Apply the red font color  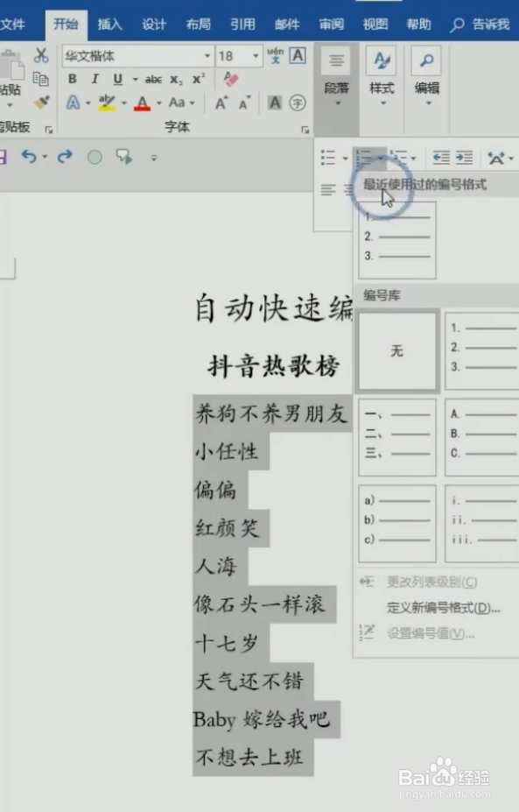coord(142,103)
